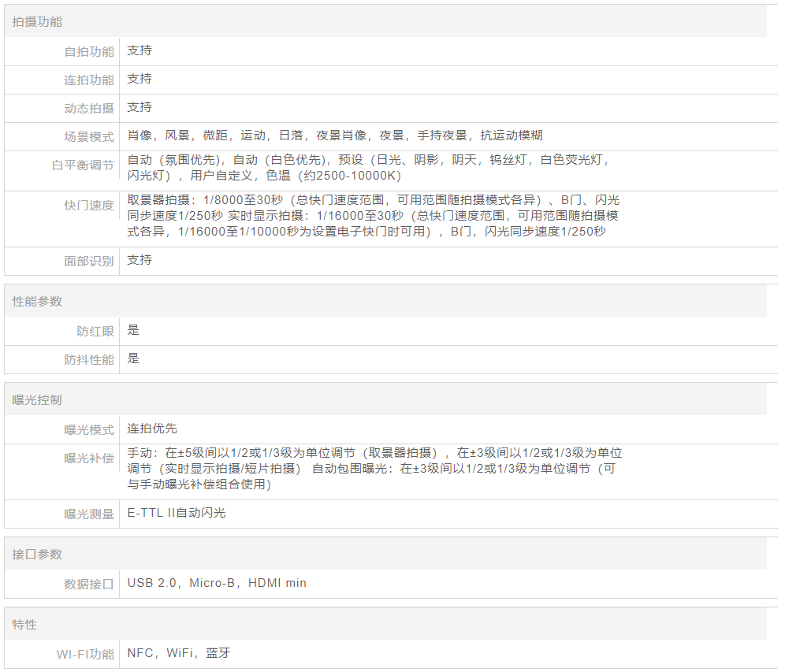Select the 特性 section header
Image resolution: width=785 pixels, height=672 pixels.
point(24,625)
